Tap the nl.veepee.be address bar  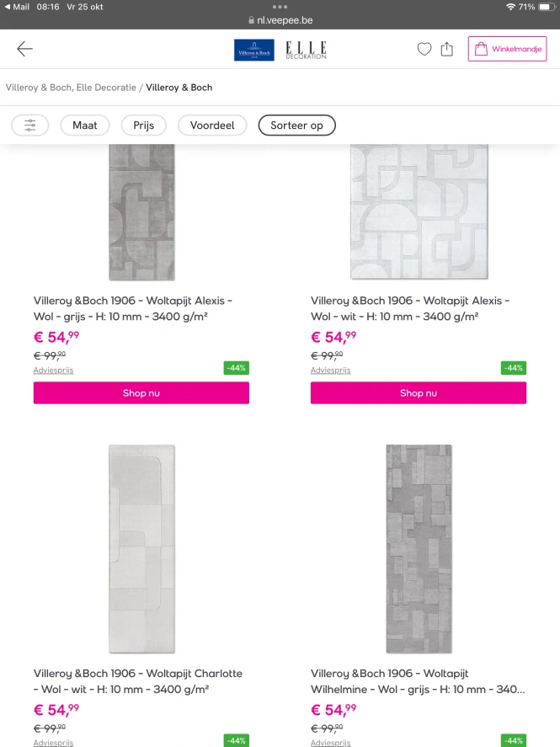click(280, 21)
